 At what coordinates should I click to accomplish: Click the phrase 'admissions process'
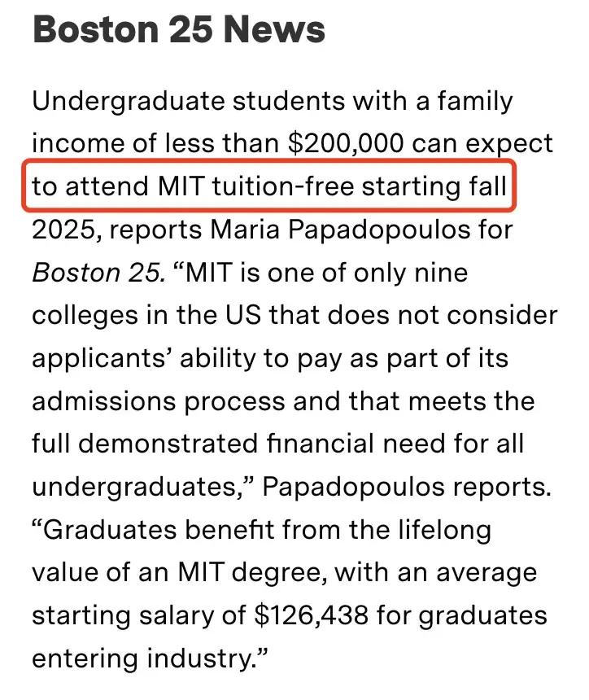[159, 401]
